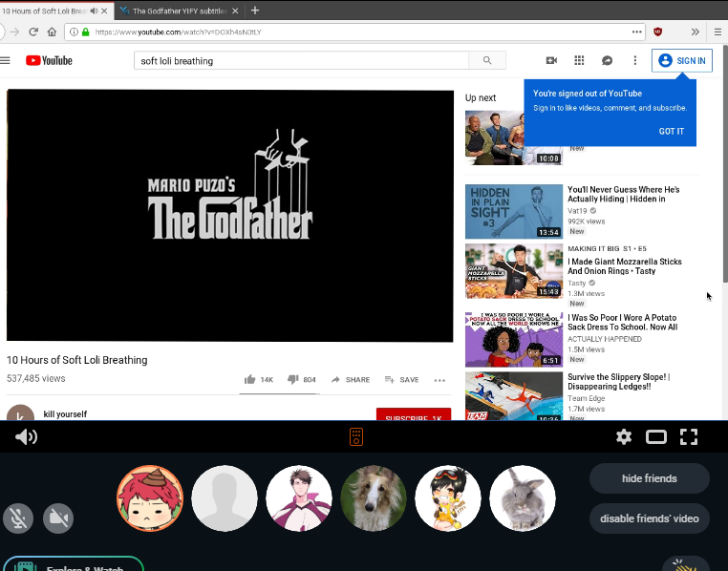The width and height of the screenshot is (728, 571).
Task: Click the SIGN IN button
Action: pos(682,61)
